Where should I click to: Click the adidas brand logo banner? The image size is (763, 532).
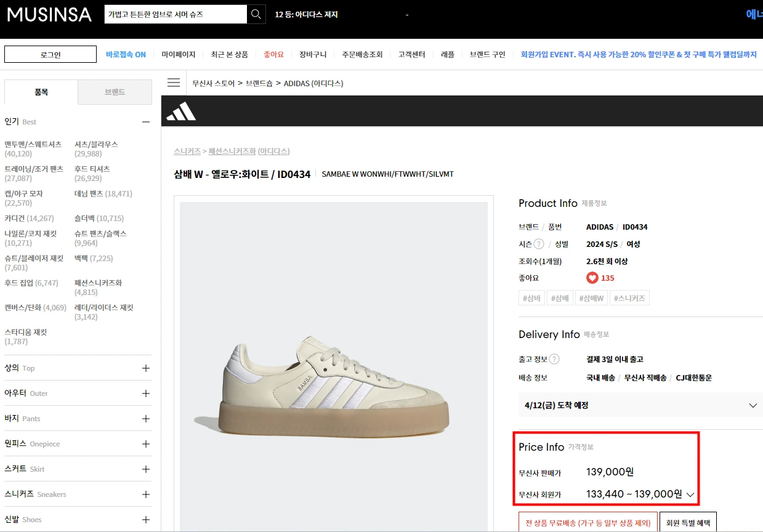tap(180, 111)
